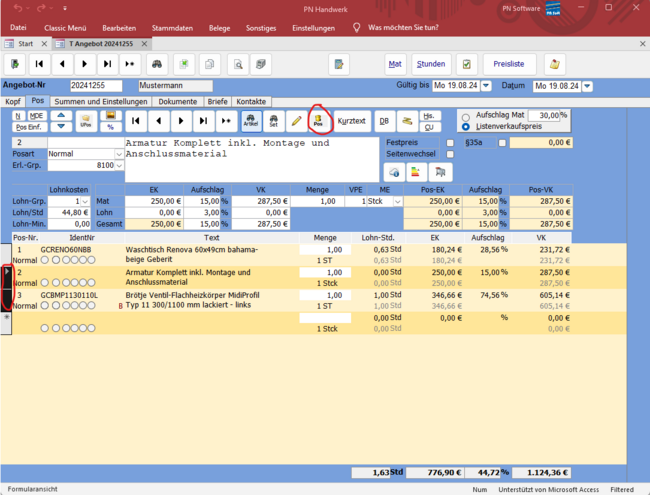Click the stacked pages print icon

pos(261,64)
